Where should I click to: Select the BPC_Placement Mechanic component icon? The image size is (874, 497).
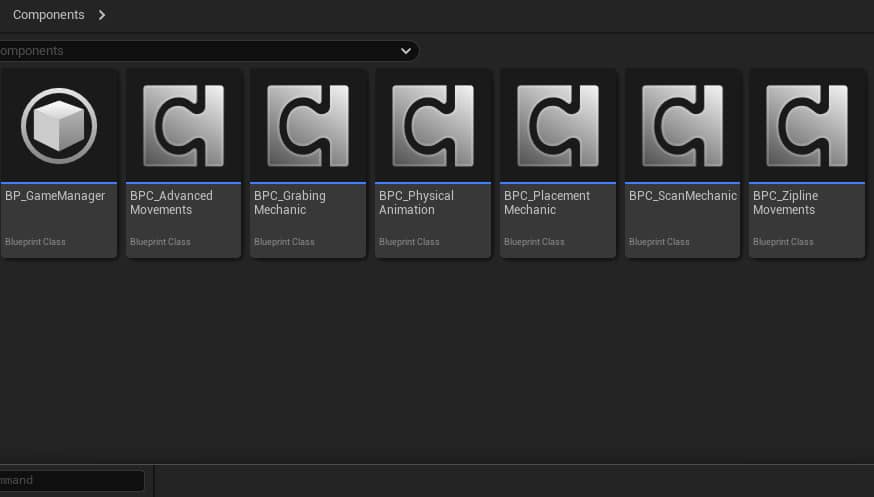557,126
